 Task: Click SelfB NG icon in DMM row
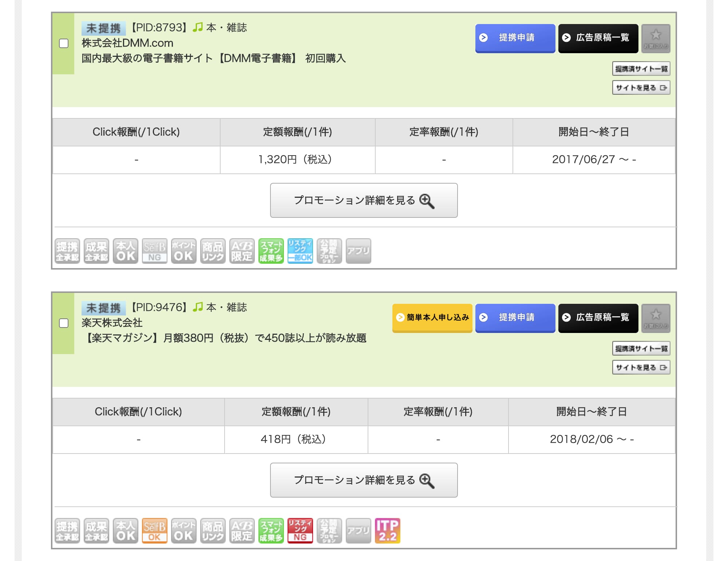tap(155, 251)
